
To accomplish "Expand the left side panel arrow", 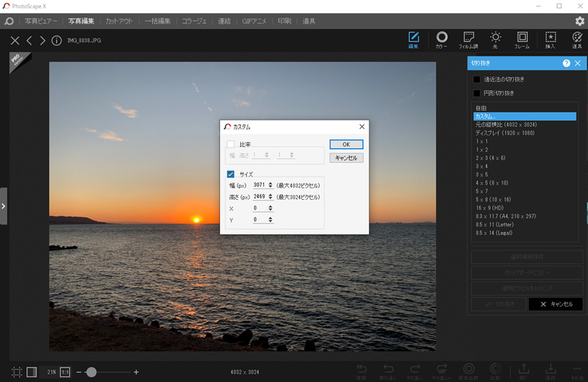I will 4,206.
